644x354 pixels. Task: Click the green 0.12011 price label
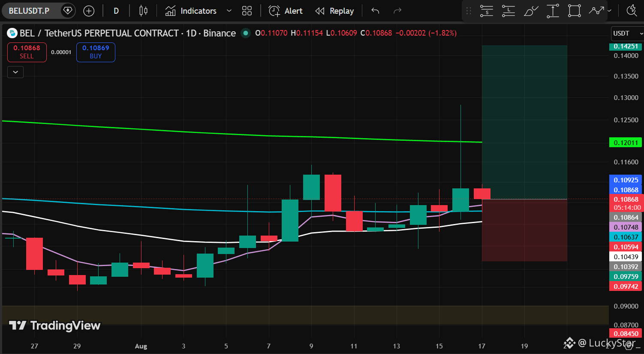626,142
